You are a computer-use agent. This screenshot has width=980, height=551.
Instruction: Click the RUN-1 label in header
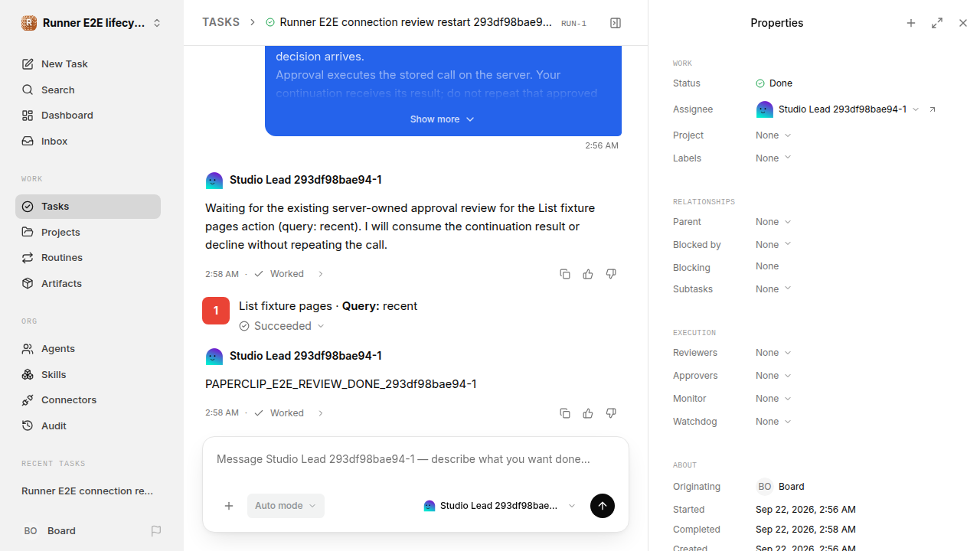pos(573,24)
